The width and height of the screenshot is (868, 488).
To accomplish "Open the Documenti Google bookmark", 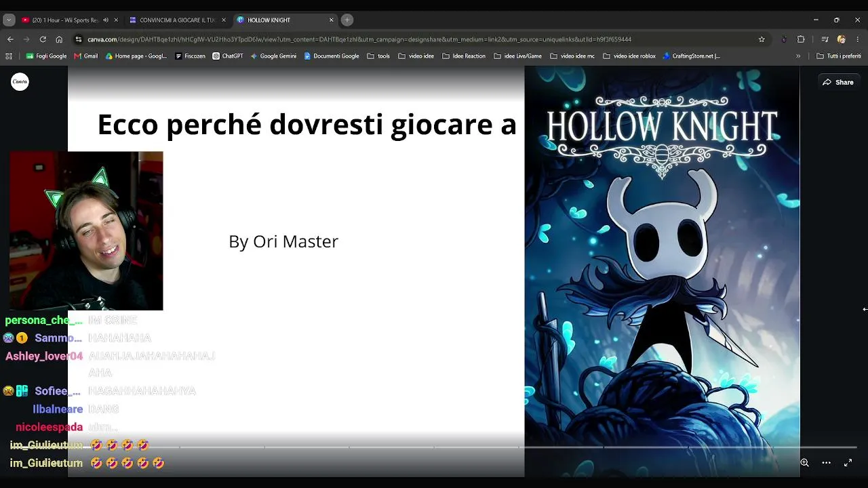I will tap(332, 56).
